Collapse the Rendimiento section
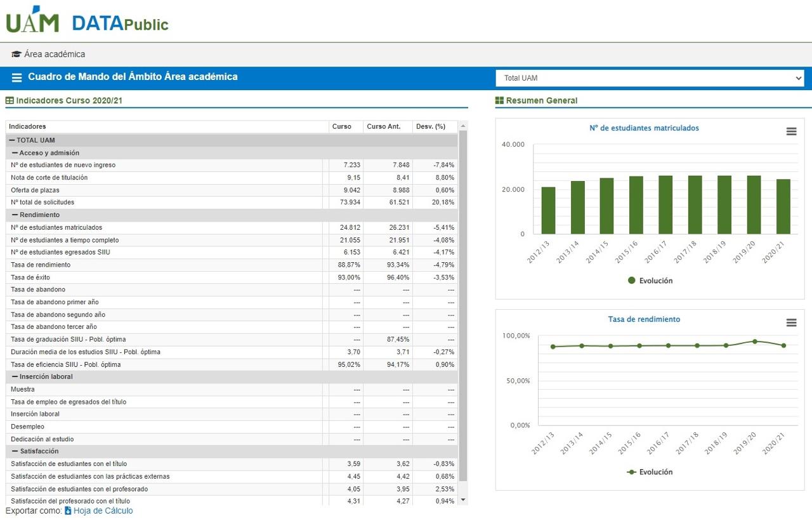This screenshot has height=525, width=812. click(x=15, y=215)
